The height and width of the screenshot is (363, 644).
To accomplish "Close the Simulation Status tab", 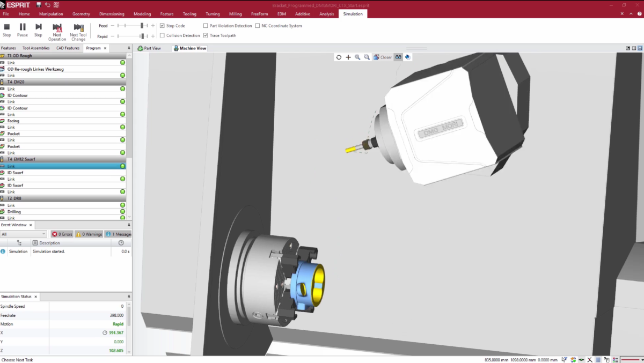I will [x=36, y=297].
